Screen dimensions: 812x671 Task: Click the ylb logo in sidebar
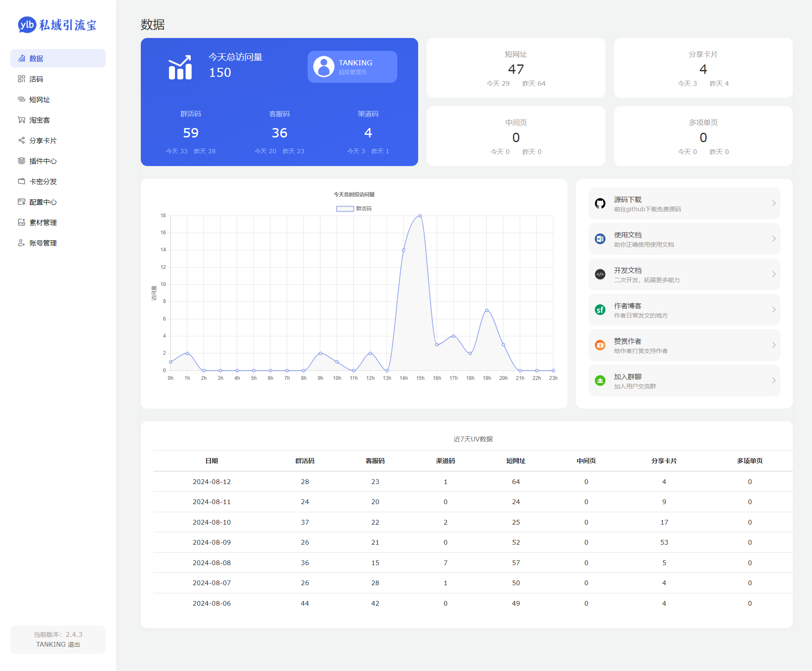[27, 25]
